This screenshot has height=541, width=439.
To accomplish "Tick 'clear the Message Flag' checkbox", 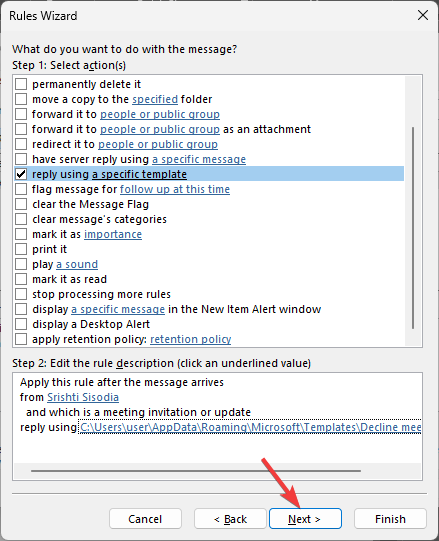I will tap(21, 204).
